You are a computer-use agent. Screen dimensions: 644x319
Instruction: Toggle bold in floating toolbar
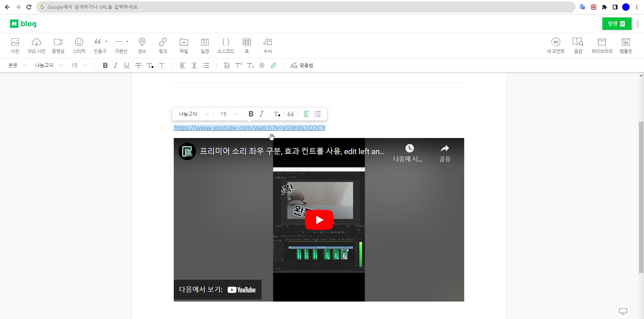point(251,114)
